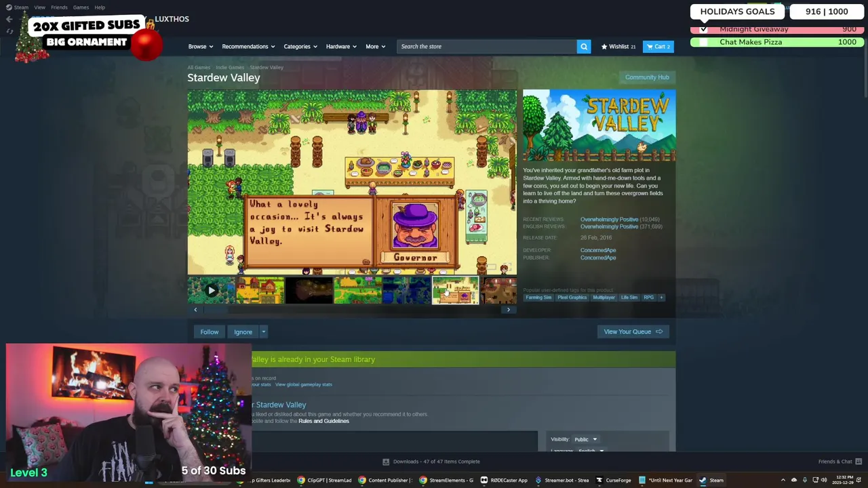Click View global gameplay stats link
This screenshot has height=488, width=868.
[304, 384]
